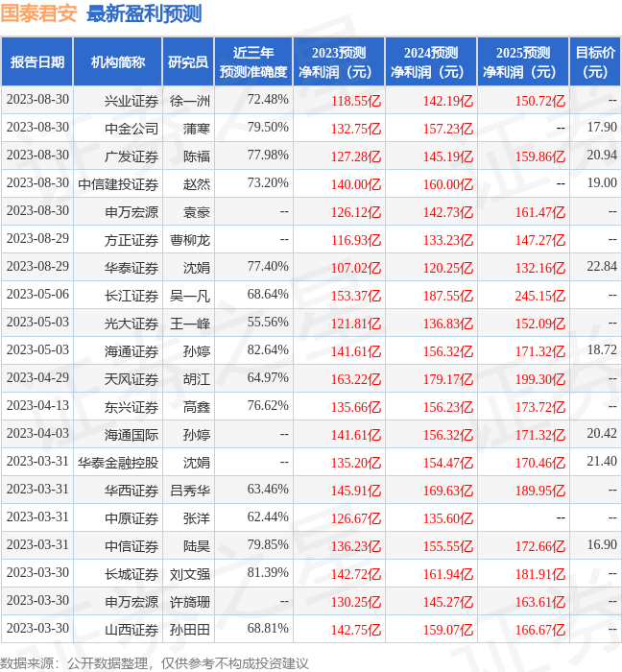The width and height of the screenshot is (622, 672).
Task: Select the 目标价 column header
Action: (595, 62)
